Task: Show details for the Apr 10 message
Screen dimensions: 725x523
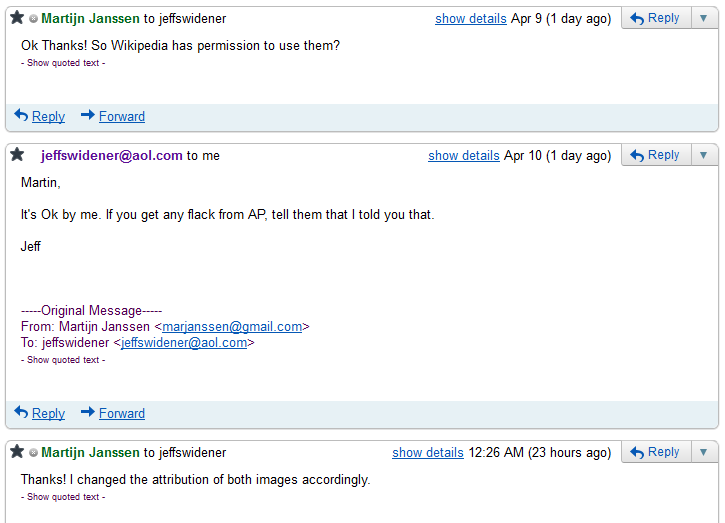Action: tap(463, 156)
